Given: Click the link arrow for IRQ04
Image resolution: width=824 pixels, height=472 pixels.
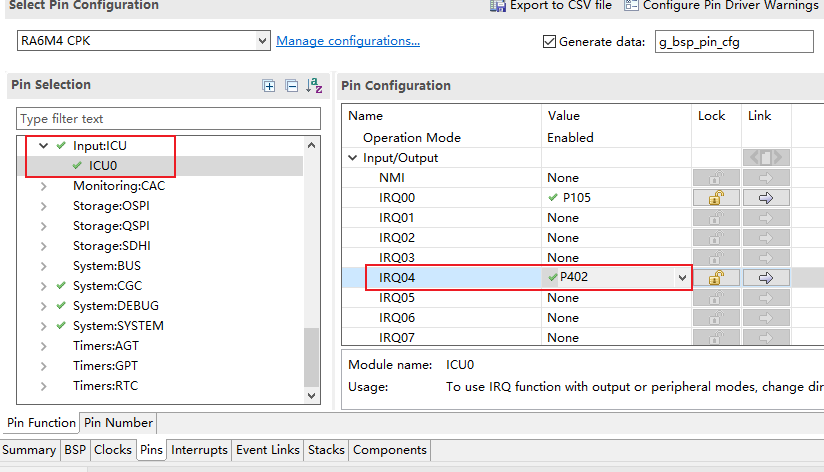Looking at the screenshot, I should click(x=766, y=278).
